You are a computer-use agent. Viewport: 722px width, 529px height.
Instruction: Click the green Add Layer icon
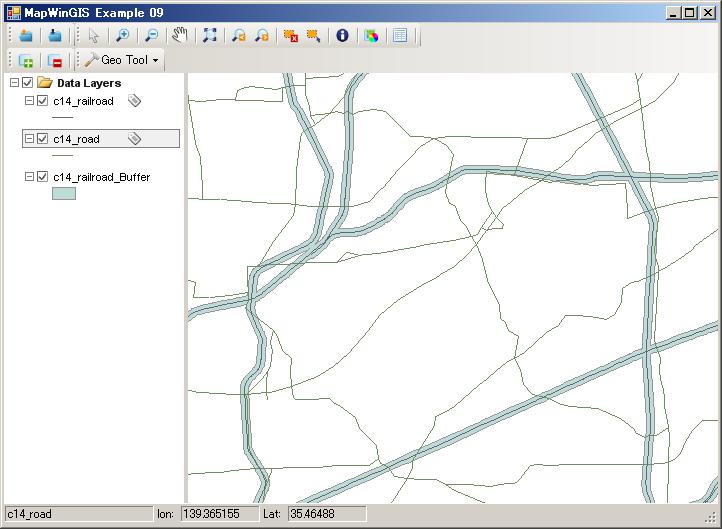tap(26, 61)
